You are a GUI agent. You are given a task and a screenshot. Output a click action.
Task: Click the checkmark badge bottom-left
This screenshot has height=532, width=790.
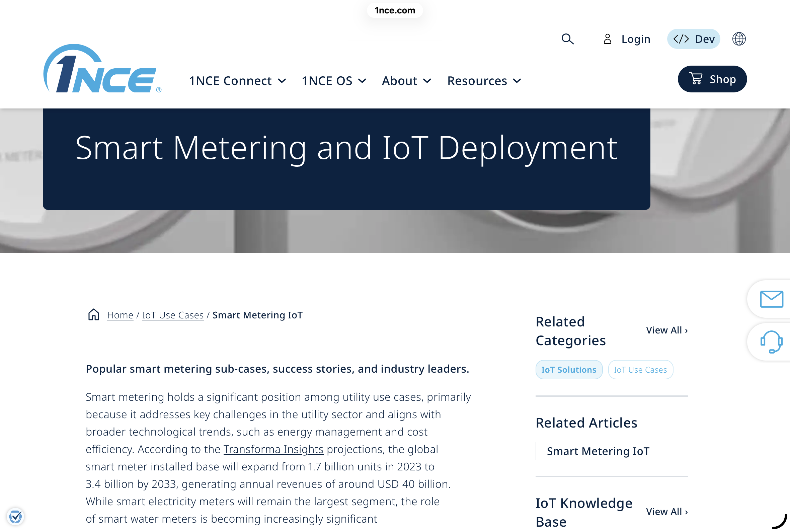click(x=16, y=516)
